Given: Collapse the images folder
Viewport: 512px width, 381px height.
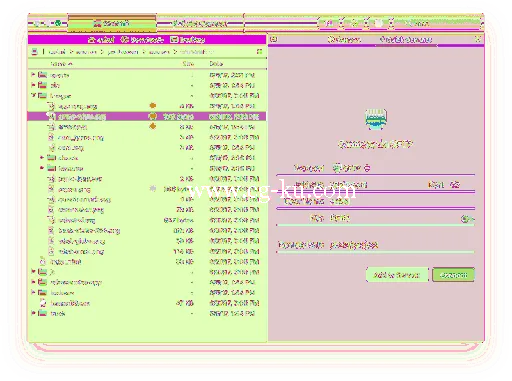Looking at the screenshot, I should [x=33, y=95].
